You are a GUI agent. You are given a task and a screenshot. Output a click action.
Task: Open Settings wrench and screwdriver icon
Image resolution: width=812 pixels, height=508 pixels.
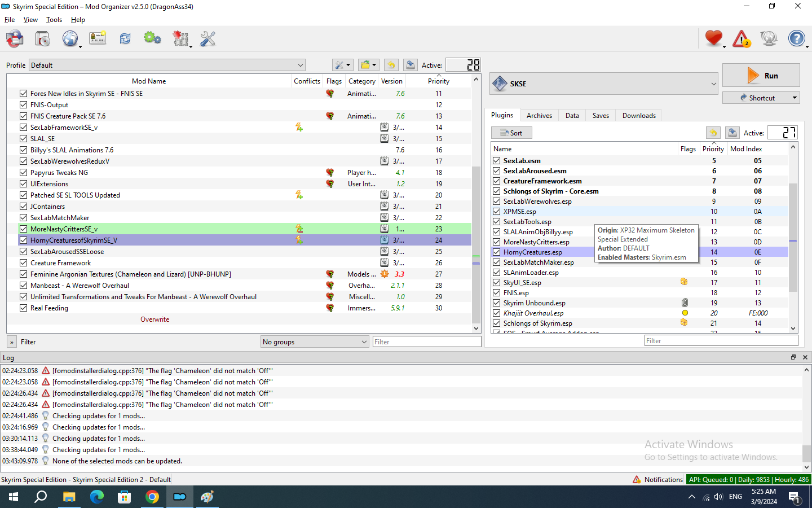point(208,39)
